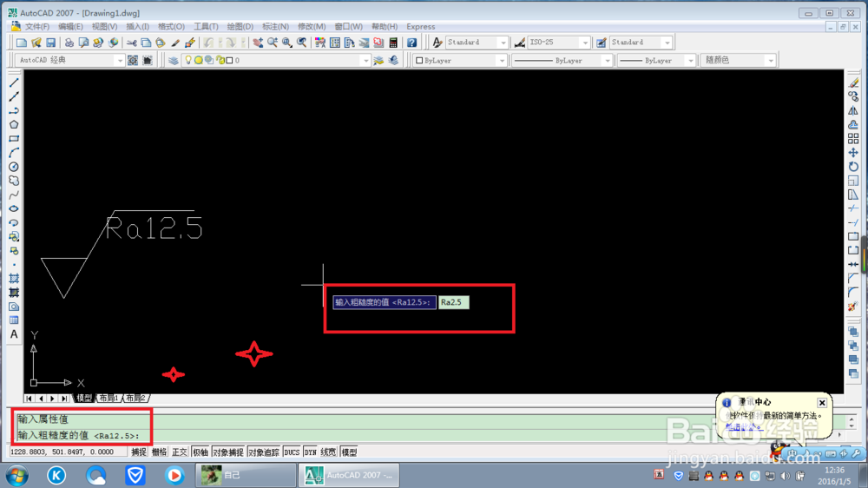Select the Multiline Text tool
The height and width of the screenshot is (488, 868).
14,334
